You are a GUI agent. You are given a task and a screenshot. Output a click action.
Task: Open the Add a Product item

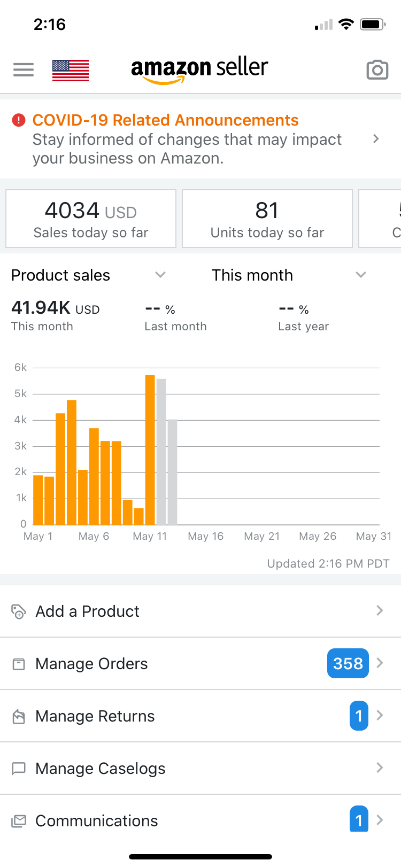tap(87, 611)
